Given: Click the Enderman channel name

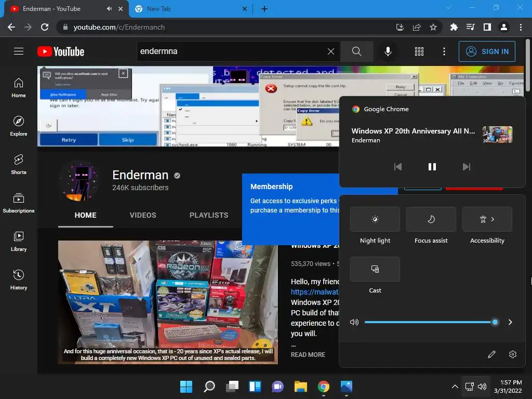Looking at the screenshot, I should click(140, 175).
